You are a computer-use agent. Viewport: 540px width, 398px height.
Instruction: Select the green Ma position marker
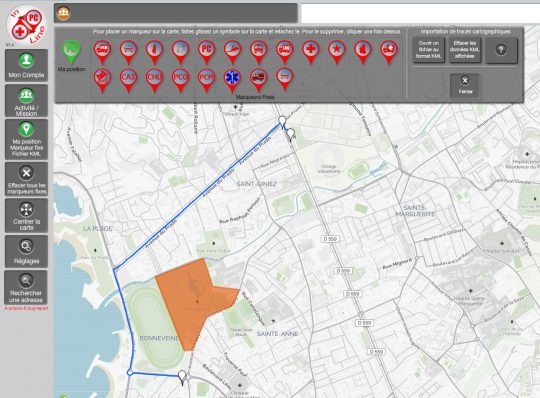71,51
